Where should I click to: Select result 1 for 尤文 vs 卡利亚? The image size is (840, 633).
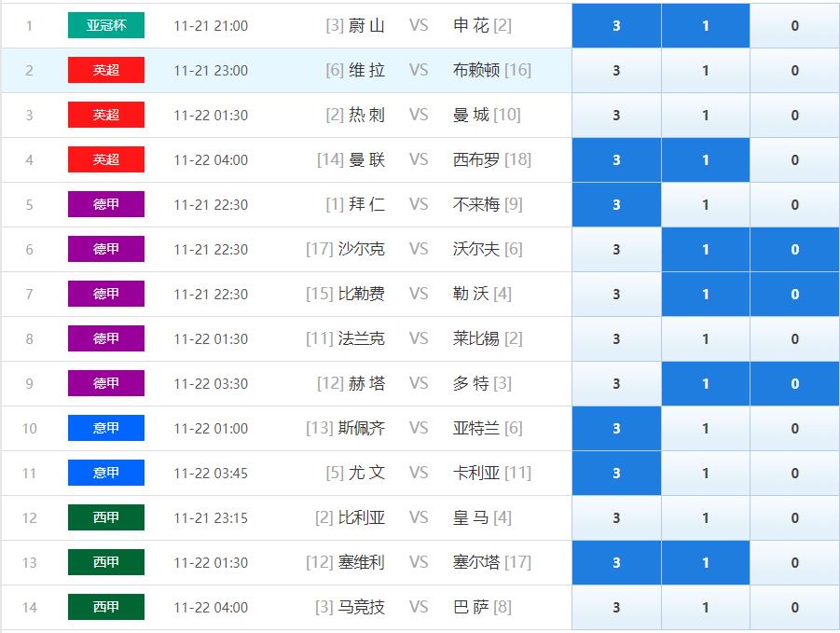coord(705,473)
